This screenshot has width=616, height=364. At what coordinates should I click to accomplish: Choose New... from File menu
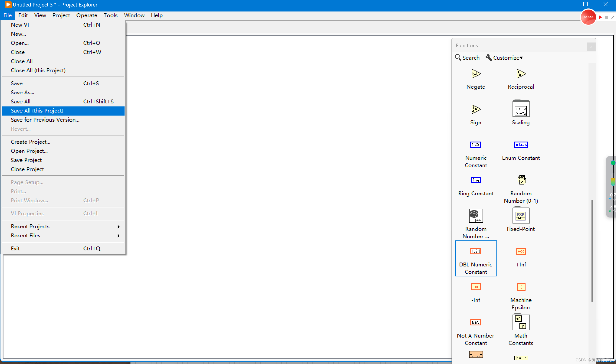coord(63,34)
